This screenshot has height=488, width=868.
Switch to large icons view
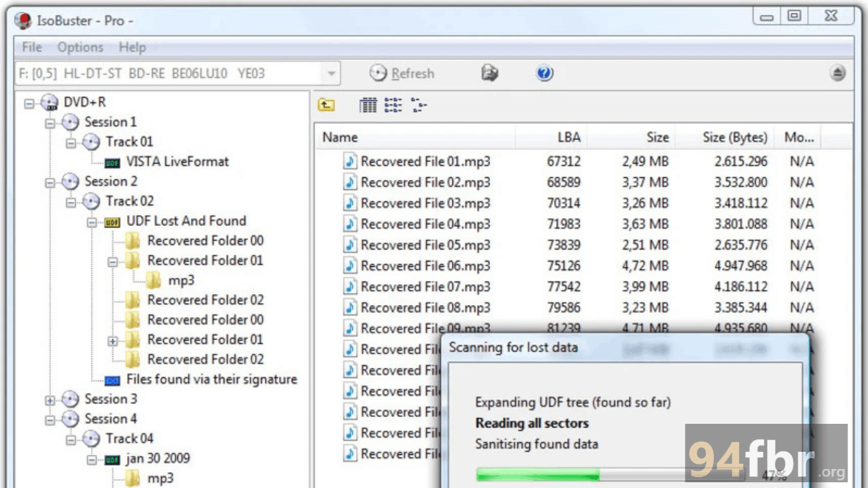pos(368,105)
